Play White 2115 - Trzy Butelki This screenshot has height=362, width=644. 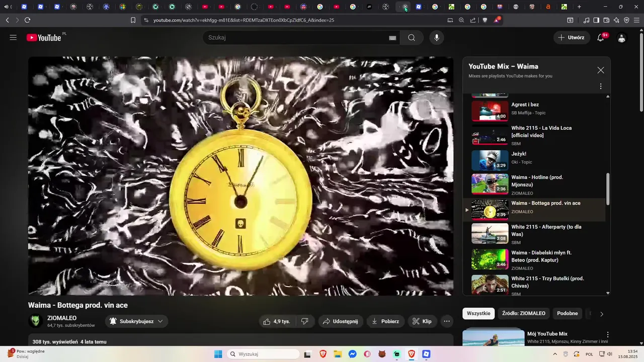[534, 284]
